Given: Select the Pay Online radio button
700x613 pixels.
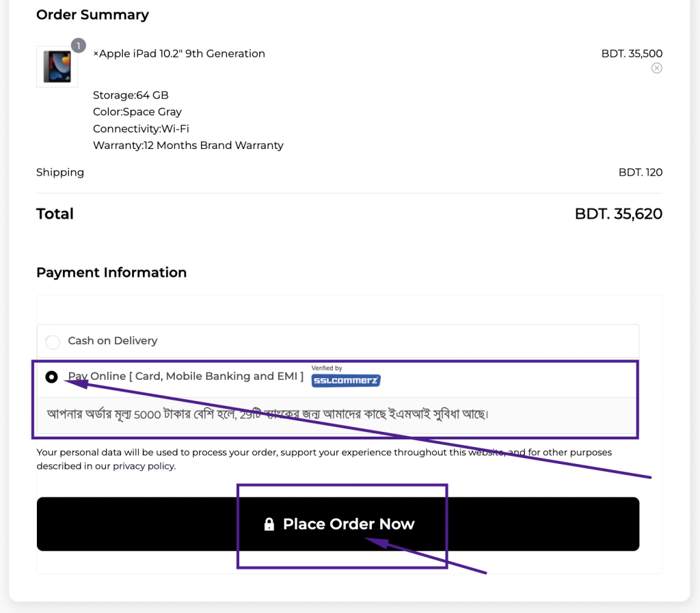Looking at the screenshot, I should coord(52,377).
